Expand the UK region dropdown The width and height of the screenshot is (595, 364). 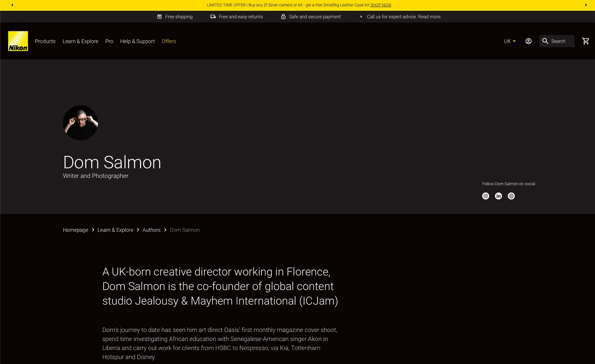point(510,41)
